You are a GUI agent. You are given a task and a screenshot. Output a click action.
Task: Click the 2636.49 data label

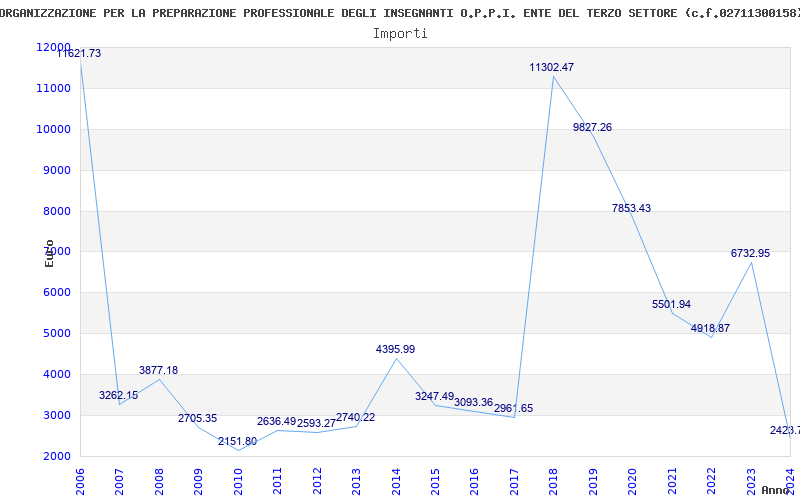[x=277, y=421]
